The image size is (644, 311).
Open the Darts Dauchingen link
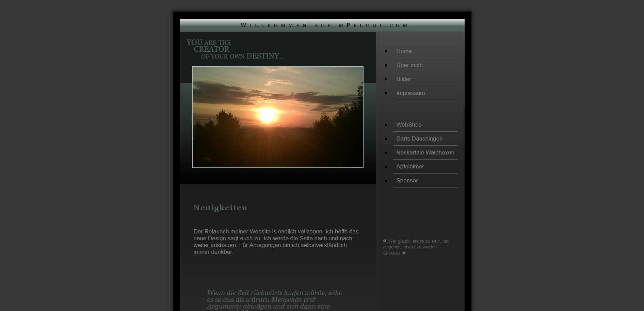419,138
